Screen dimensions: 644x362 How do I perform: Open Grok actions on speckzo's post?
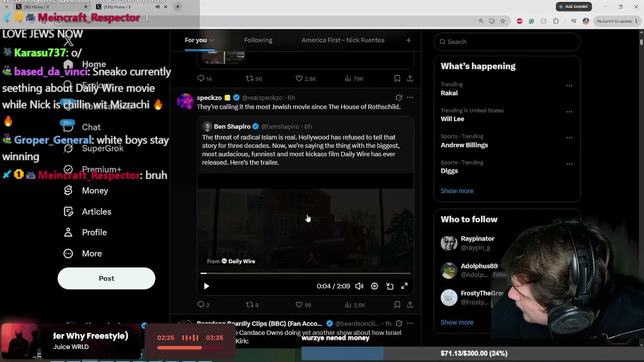[x=398, y=98]
